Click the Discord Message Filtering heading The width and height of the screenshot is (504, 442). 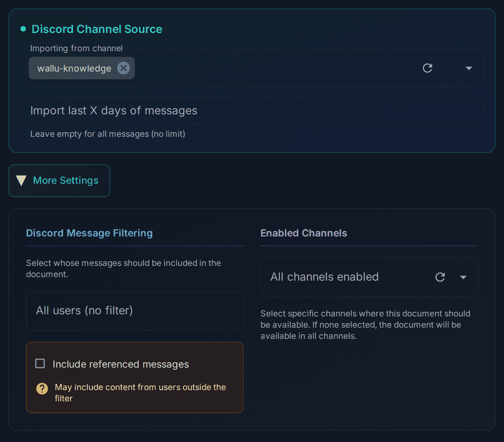tap(89, 233)
